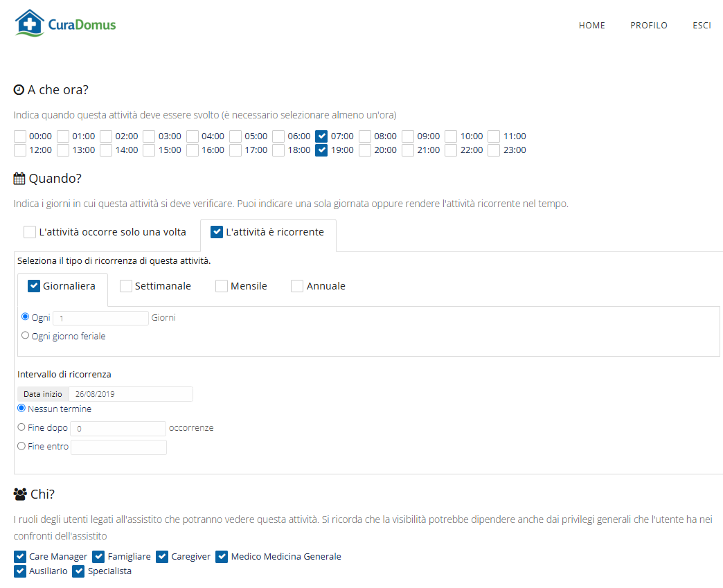Check the 00:00 hour checkbox
Screen dimensions: 723x588
click(x=20, y=136)
